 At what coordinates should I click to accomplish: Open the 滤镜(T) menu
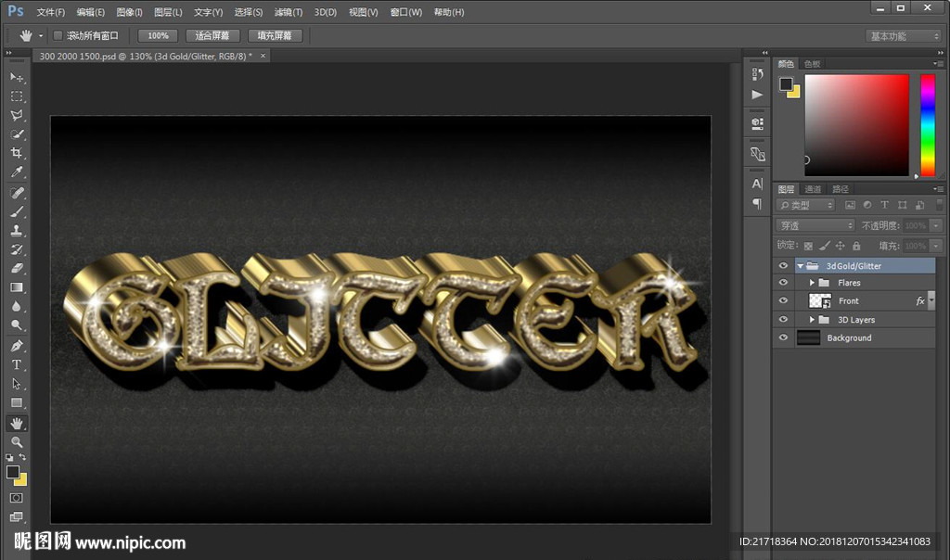coord(289,12)
